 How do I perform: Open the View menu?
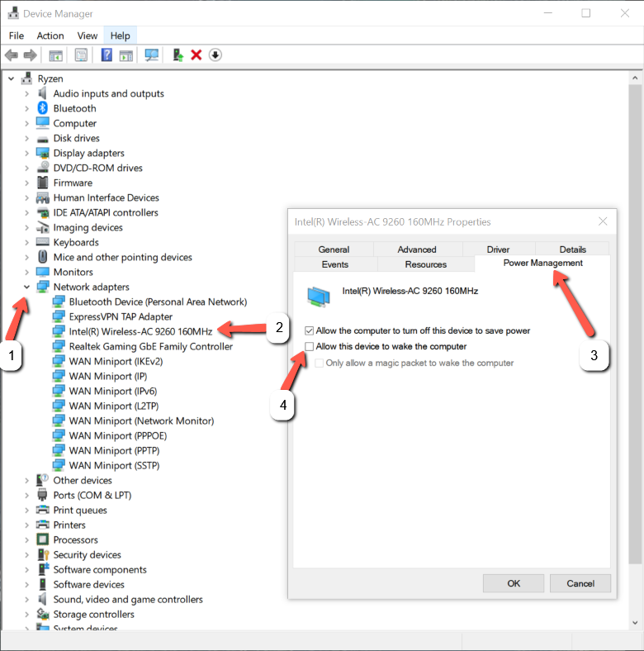[x=88, y=36]
